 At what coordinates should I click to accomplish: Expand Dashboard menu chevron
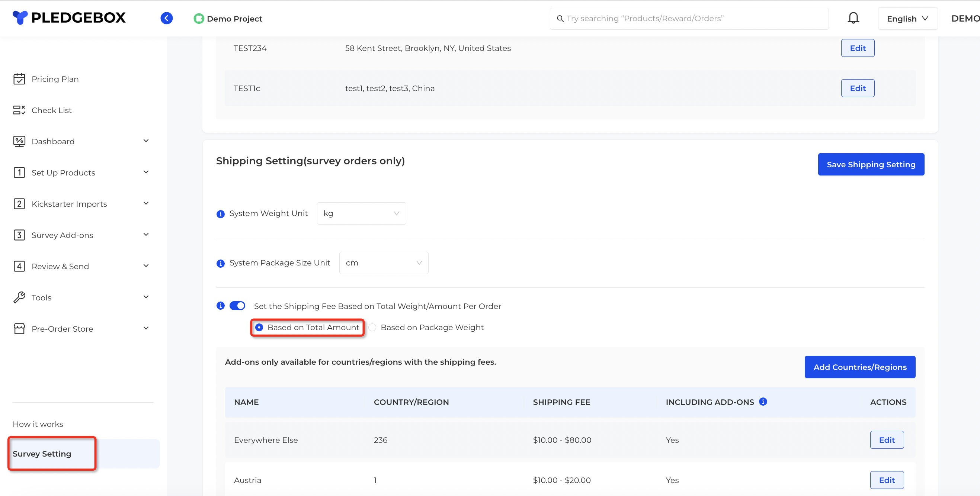146,141
